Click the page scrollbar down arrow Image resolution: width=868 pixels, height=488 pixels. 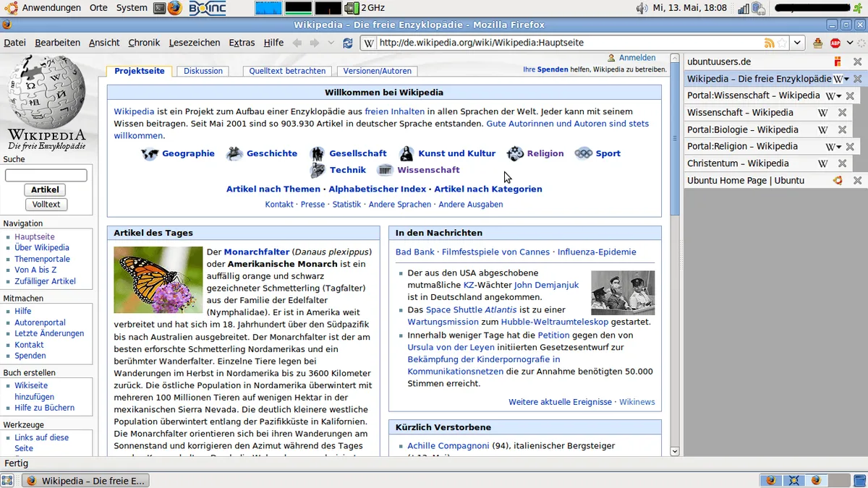pyautogui.click(x=675, y=451)
